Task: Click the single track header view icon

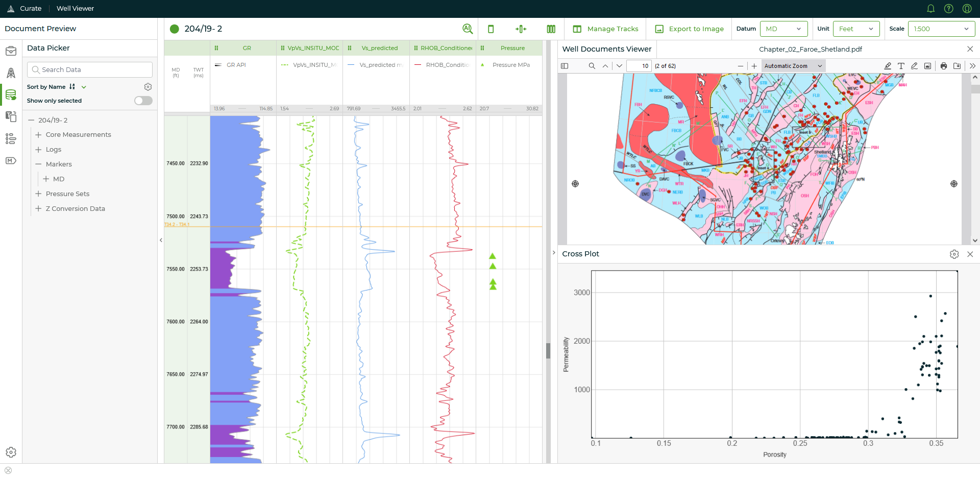Action: click(491, 29)
